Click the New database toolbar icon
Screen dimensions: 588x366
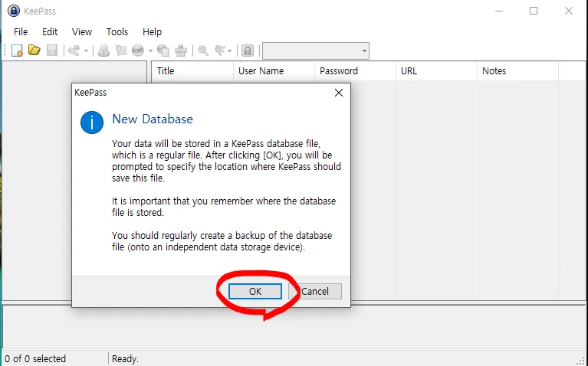18,51
